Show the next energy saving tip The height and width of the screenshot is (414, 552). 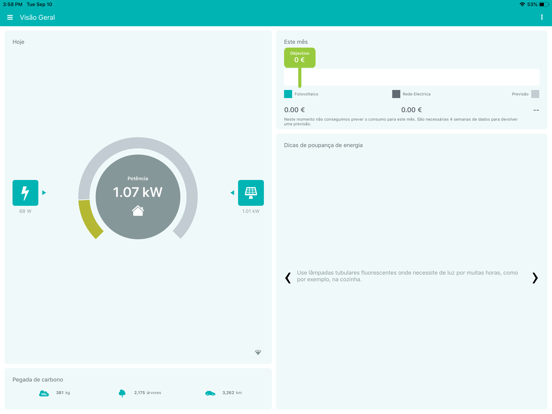(x=535, y=277)
